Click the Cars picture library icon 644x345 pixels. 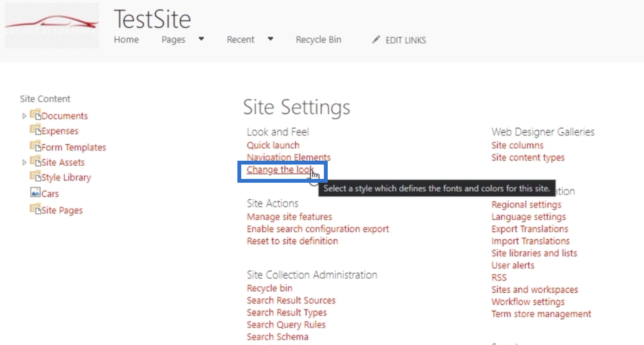(x=35, y=192)
